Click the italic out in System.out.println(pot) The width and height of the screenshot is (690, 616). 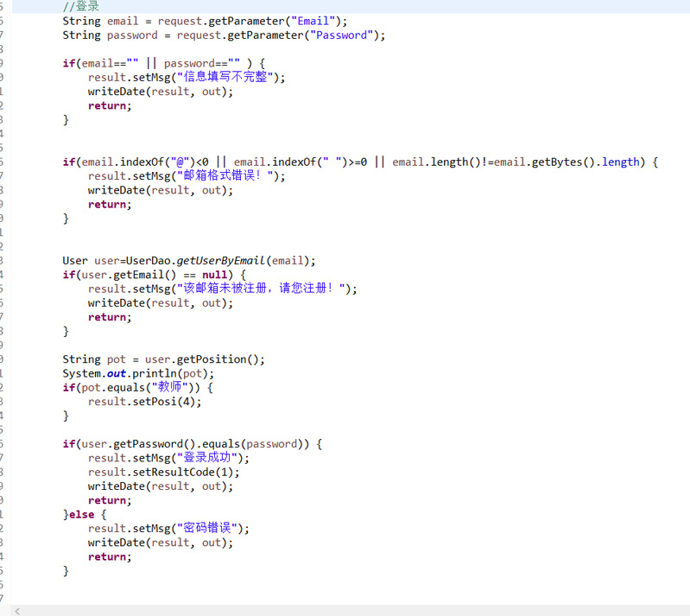(117, 373)
